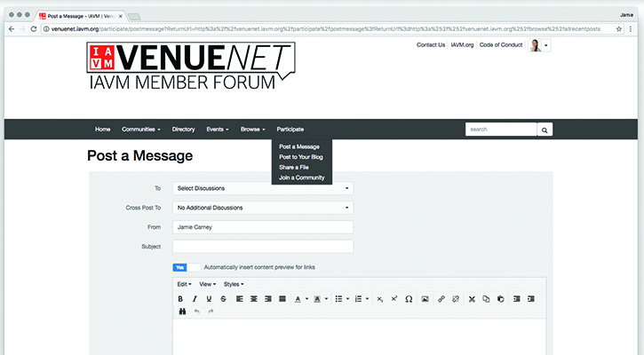Image resolution: width=644 pixels, height=355 pixels.
Task: Expand the Browse navigation menu
Action: (252, 130)
